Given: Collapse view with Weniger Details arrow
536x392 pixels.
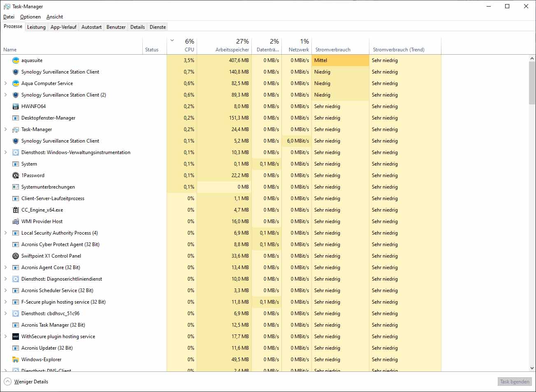Looking at the screenshot, I should [x=7, y=382].
